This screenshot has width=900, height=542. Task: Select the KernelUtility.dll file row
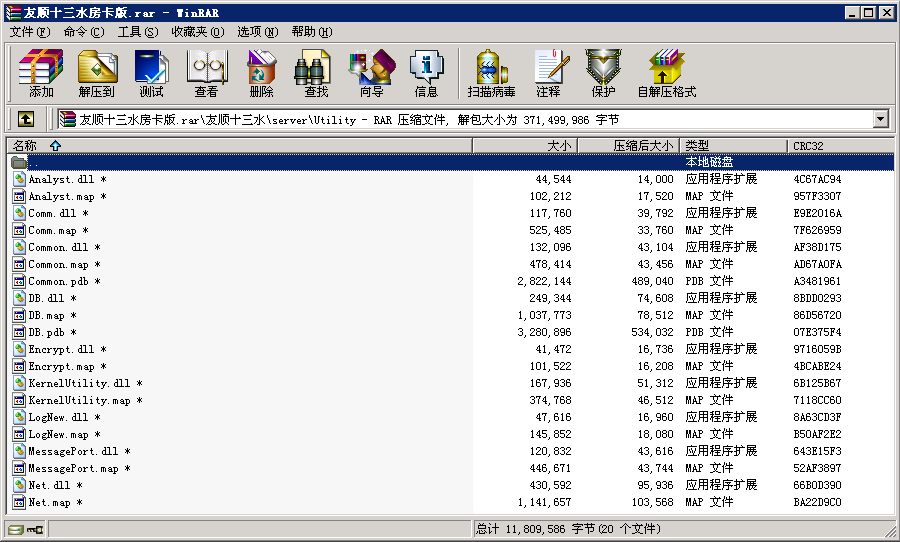tap(79, 383)
